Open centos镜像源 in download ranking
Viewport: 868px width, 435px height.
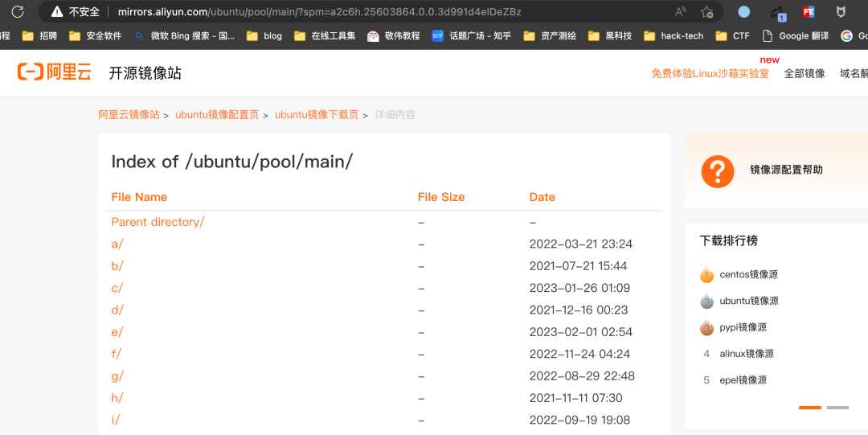pos(748,274)
